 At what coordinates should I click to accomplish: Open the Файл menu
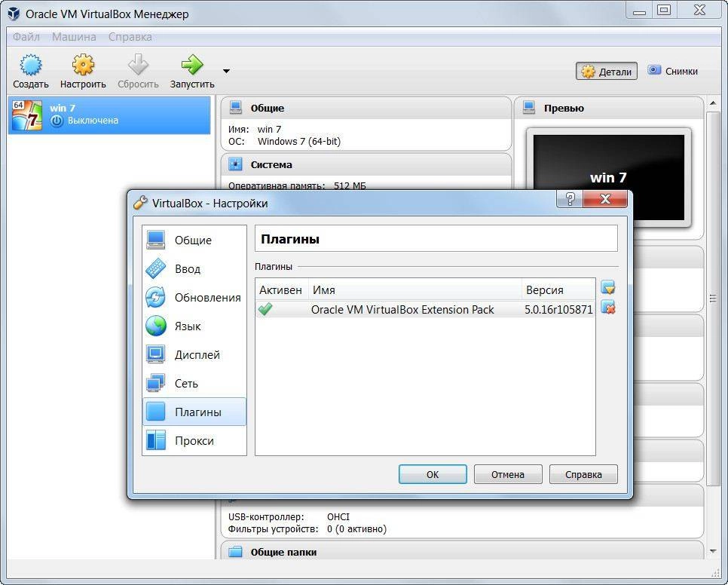(x=26, y=37)
